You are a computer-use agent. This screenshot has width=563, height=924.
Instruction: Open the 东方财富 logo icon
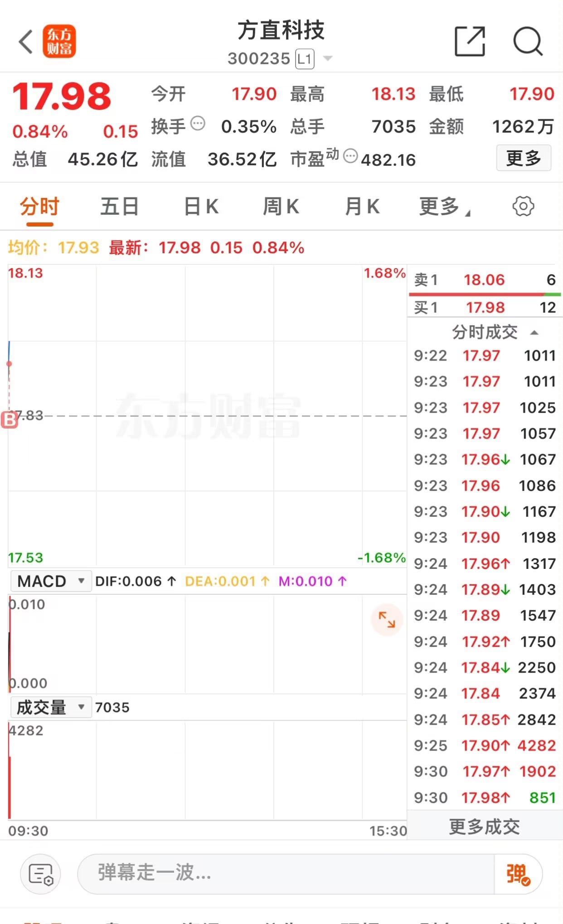59,41
